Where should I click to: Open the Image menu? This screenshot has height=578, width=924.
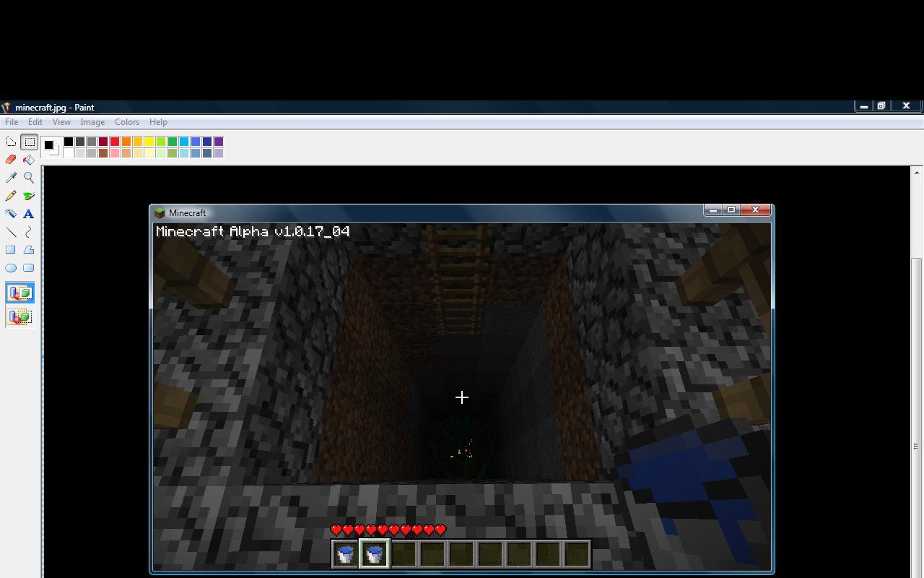[x=92, y=122]
